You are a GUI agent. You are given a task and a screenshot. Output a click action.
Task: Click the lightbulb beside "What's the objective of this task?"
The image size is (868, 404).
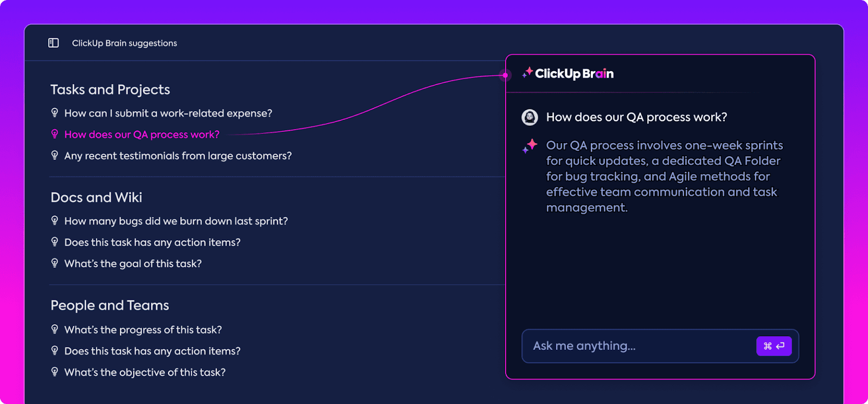(x=54, y=372)
